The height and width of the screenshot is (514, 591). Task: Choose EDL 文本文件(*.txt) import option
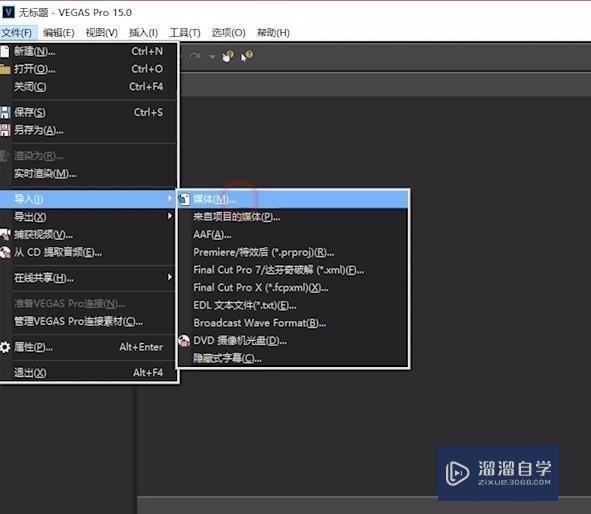[x=293, y=305]
